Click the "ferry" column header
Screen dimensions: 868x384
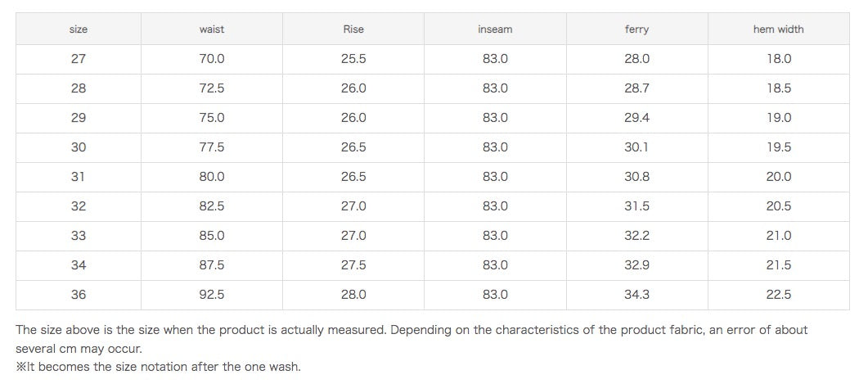[x=636, y=29]
